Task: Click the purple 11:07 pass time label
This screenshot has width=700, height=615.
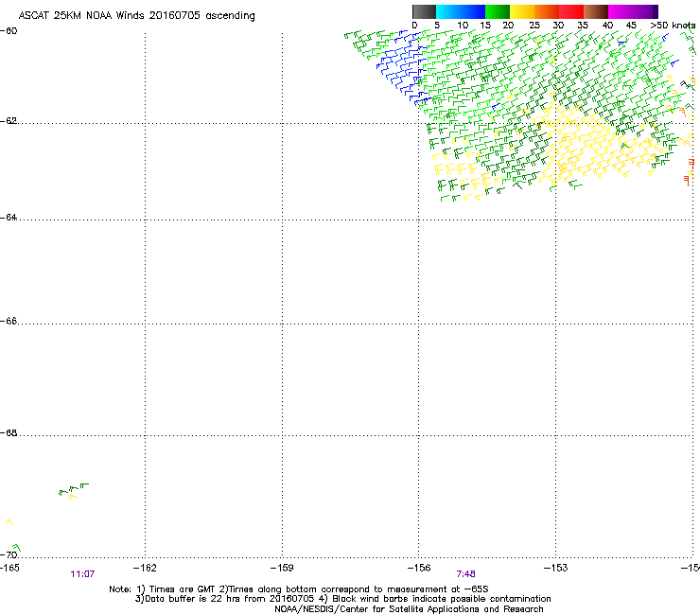Action: click(x=82, y=574)
